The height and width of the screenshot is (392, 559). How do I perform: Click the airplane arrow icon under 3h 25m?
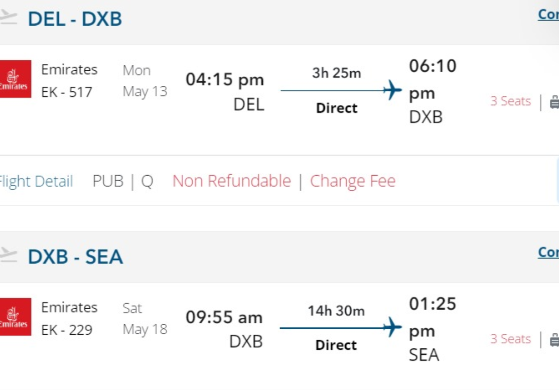(392, 91)
